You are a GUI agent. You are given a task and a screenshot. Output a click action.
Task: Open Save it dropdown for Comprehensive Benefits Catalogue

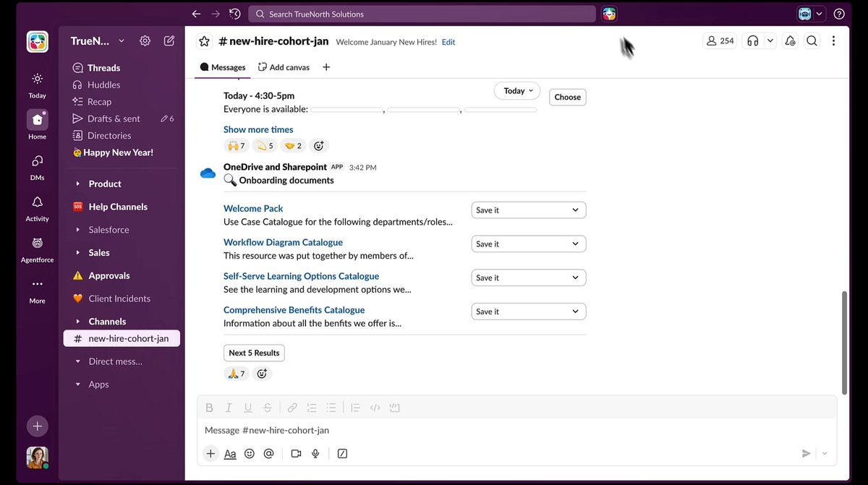pyautogui.click(x=528, y=312)
